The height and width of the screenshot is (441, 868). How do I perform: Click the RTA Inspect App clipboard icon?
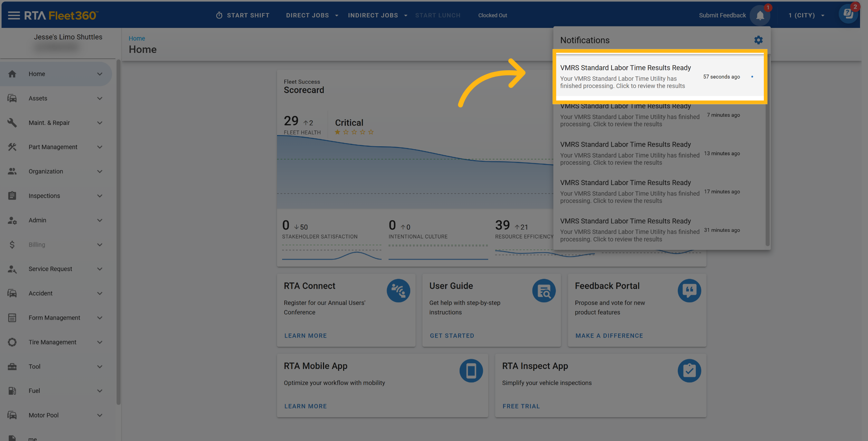689,371
